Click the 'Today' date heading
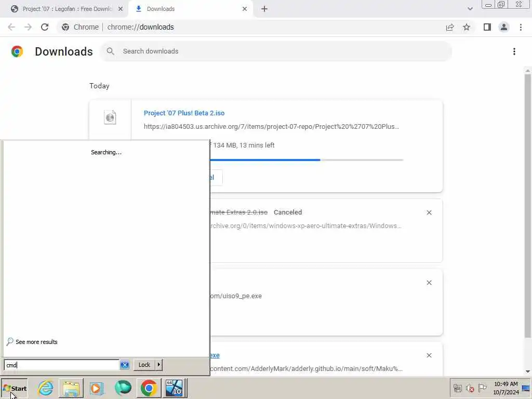 (x=99, y=86)
